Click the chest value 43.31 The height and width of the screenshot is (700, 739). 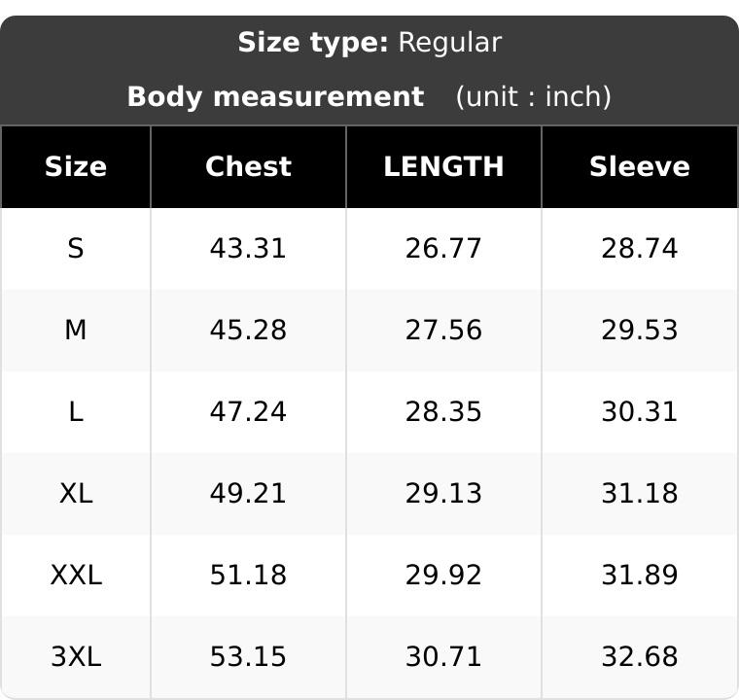pos(248,249)
